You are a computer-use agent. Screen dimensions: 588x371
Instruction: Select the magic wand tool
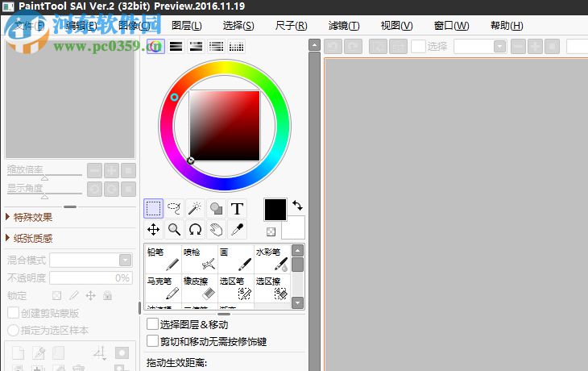click(195, 208)
